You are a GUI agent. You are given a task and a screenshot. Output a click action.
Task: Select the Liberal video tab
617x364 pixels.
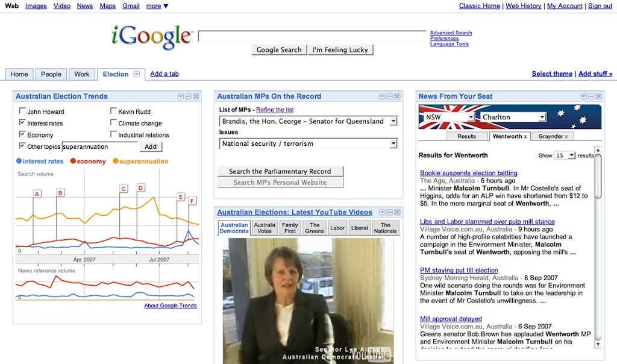(359, 228)
